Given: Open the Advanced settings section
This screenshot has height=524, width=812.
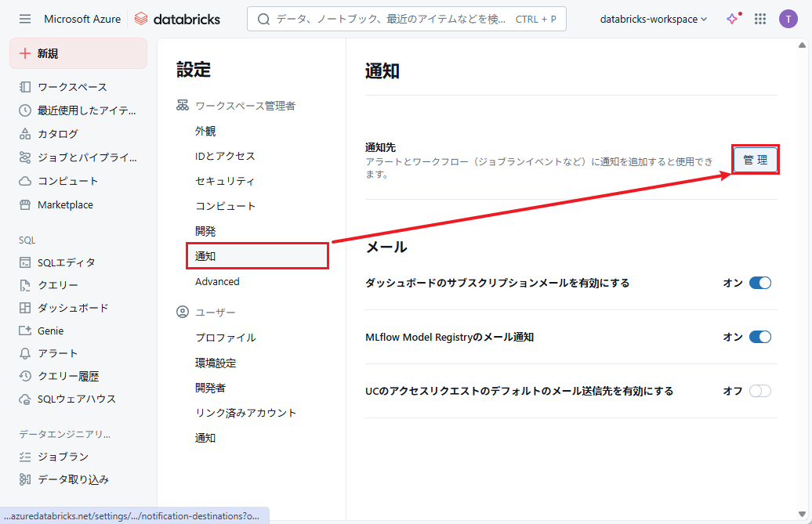Looking at the screenshot, I should click(x=217, y=281).
